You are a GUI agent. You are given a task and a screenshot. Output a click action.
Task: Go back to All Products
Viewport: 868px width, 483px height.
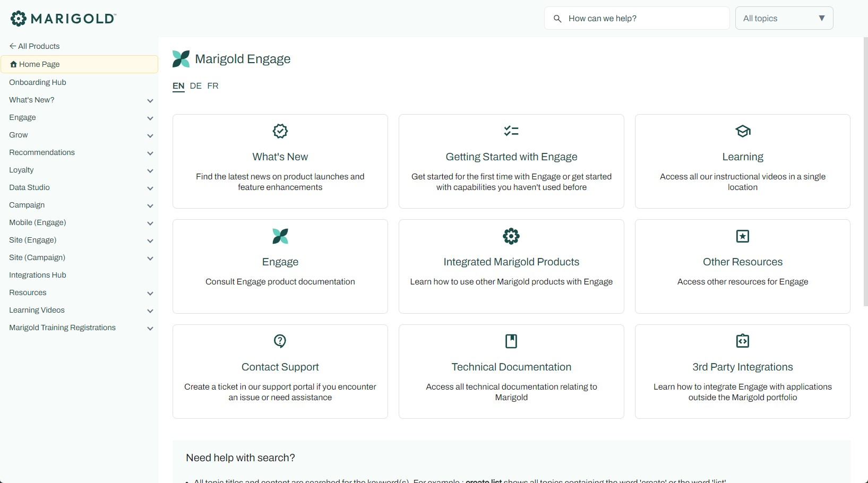[x=35, y=46]
